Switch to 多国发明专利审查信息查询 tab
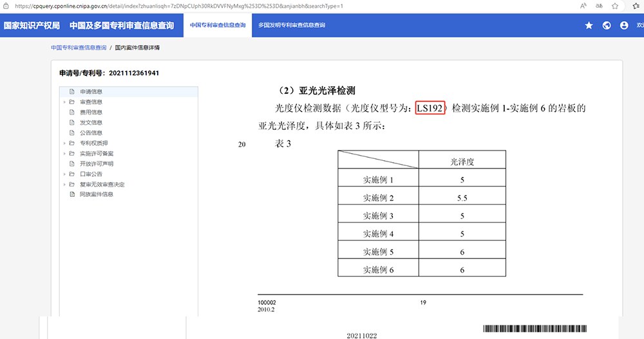 pyautogui.click(x=292, y=25)
